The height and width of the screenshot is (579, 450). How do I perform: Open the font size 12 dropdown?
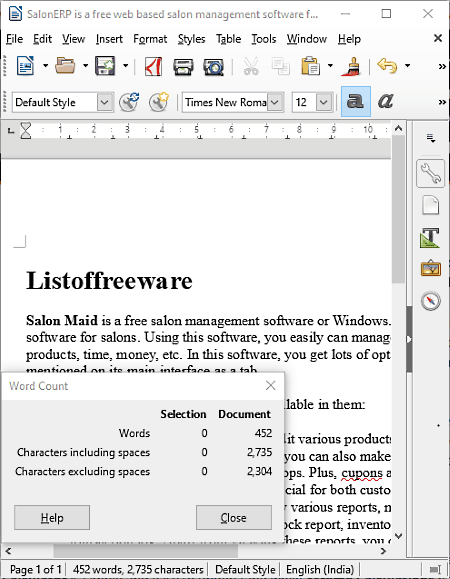pos(324,102)
